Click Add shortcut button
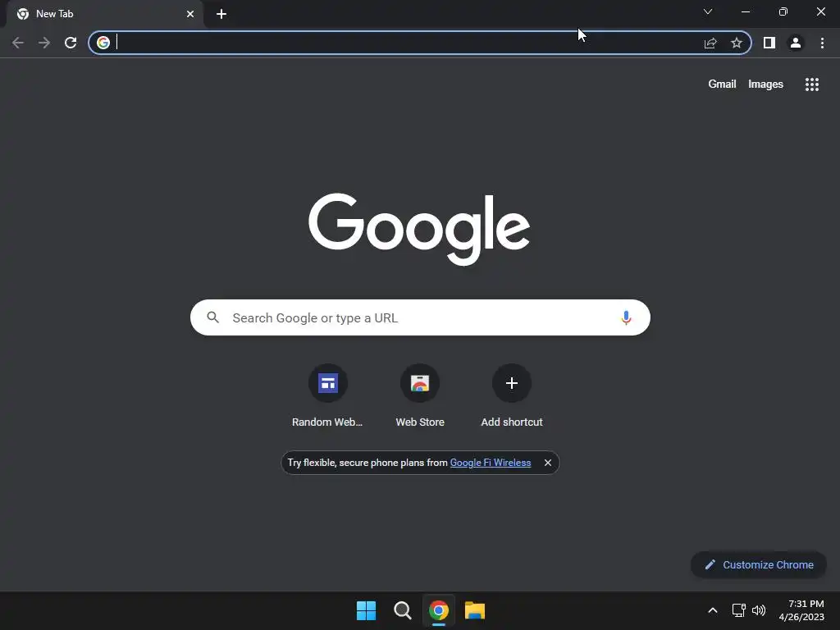This screenshot has width=840, height=630. 512,396
